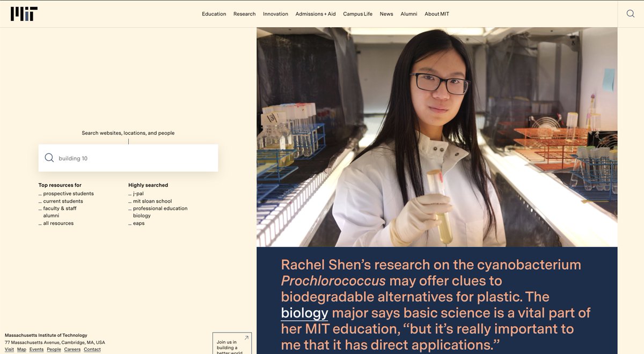Click 'Top resources for' heading
The width and height of the screenshot is (644, 354).
60,185
